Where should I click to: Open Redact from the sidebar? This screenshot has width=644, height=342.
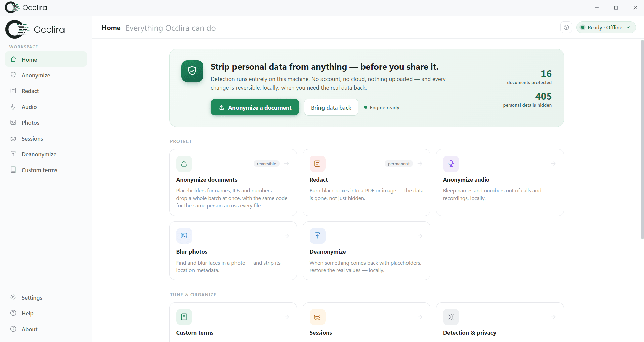pyautogui.click(x=46, y=91)
